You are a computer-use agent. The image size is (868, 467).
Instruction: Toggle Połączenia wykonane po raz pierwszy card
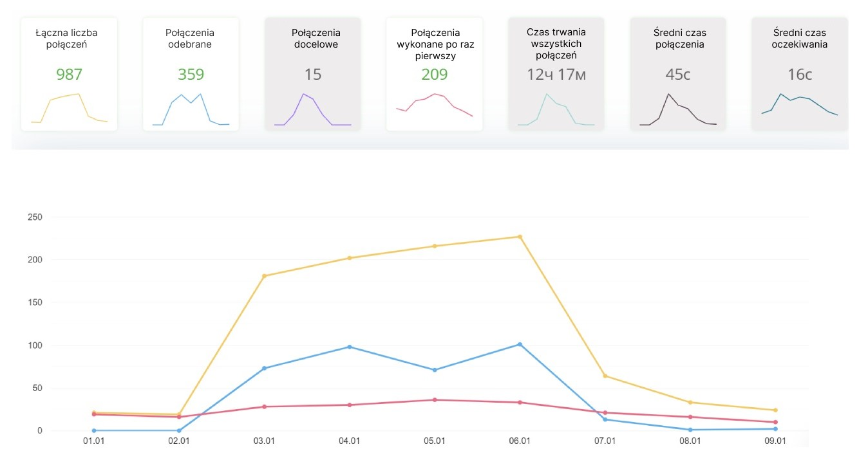point(435,74)
